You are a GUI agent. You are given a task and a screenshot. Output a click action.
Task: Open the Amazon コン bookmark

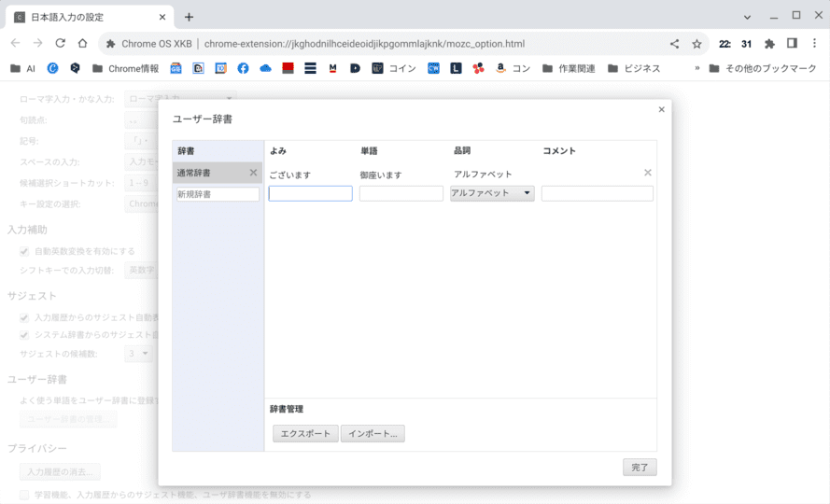click(513, 68)
